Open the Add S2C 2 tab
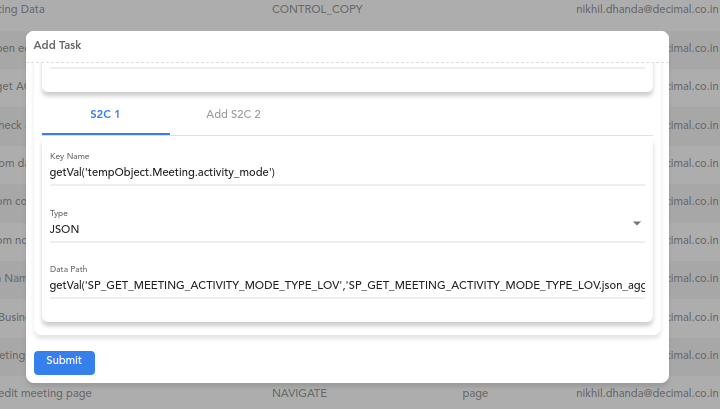 pyautogui.click(x=233, y=114)
